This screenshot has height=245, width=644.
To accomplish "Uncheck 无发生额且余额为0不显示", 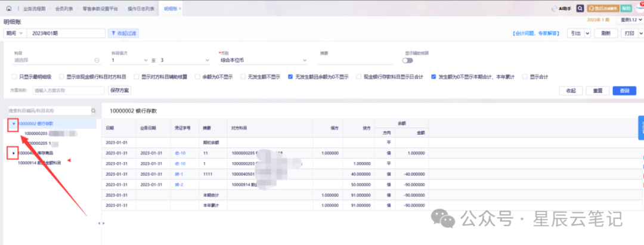I will [x=290, y=77].
